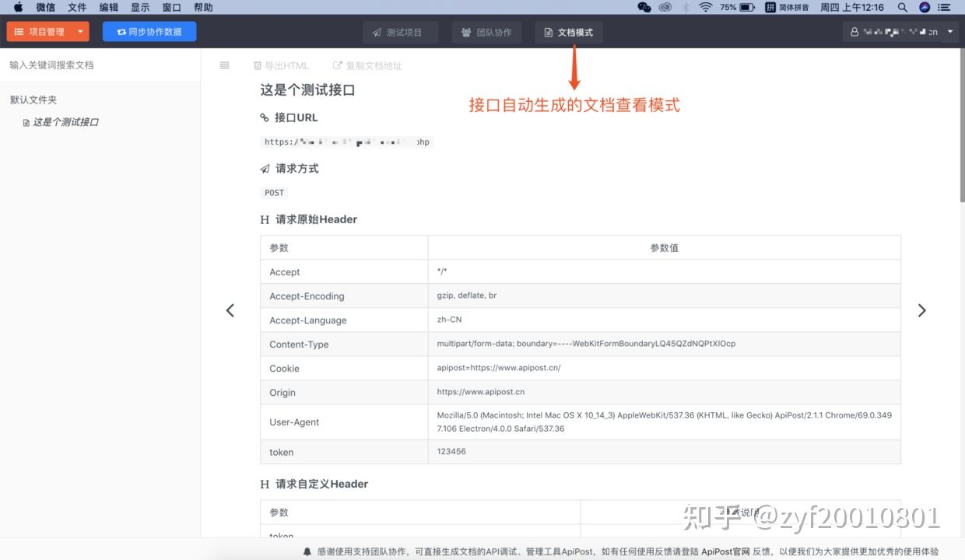Open the 文件 menu

77,7
